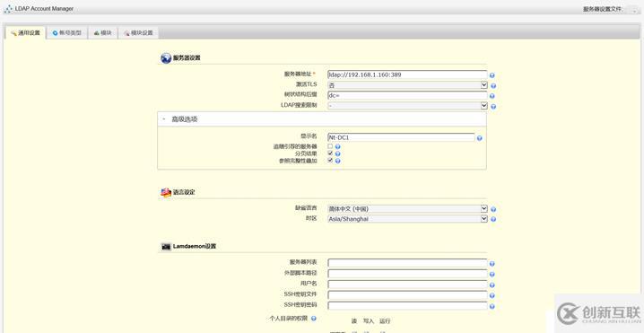Open help for the 树状结构后缀 field
644x333 pixels.
[492, 96]
